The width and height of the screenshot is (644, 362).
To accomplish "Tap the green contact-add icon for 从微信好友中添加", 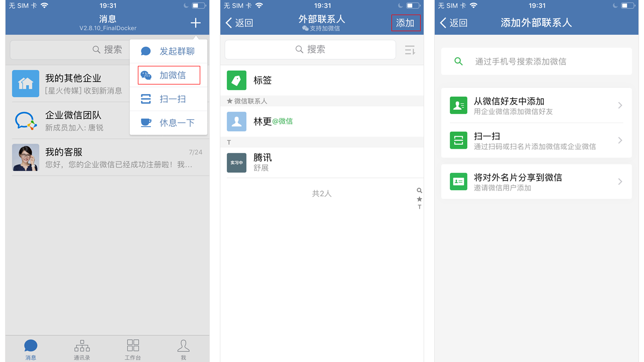I will (458, 106).
